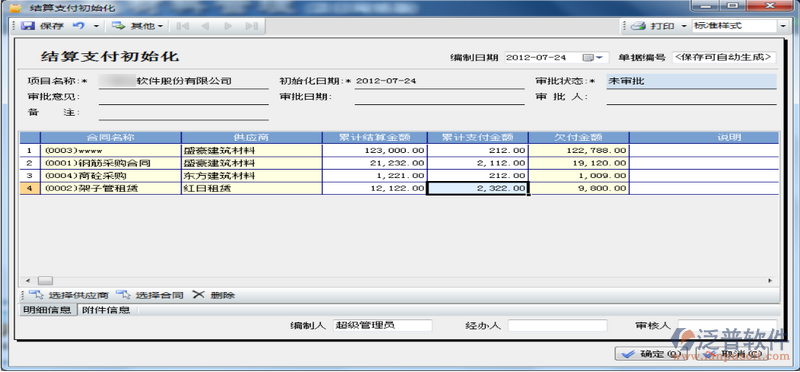Click the horizontal scrollbar thumb in table
This screenshot has width=800, height=372.
(46, 281)
